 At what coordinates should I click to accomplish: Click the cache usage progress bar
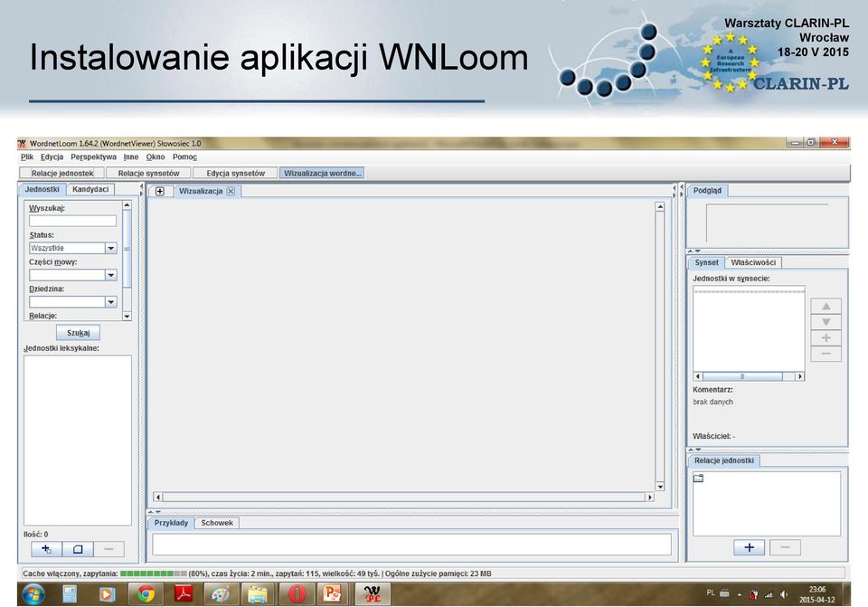coord(154,574)
